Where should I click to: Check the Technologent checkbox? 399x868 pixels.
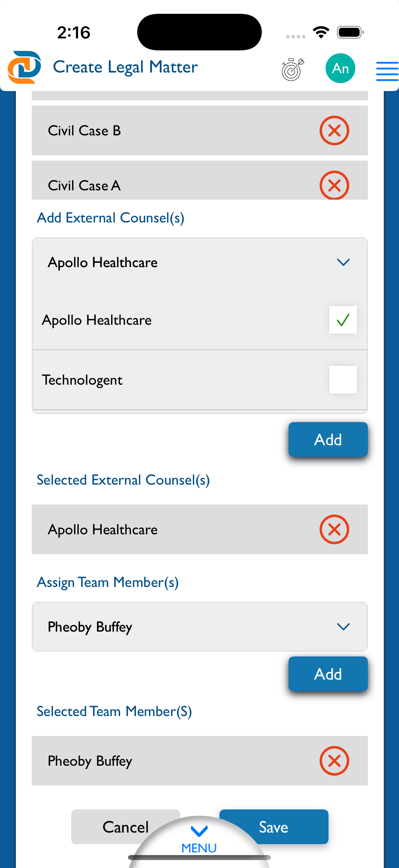click(x=343, y=380)
